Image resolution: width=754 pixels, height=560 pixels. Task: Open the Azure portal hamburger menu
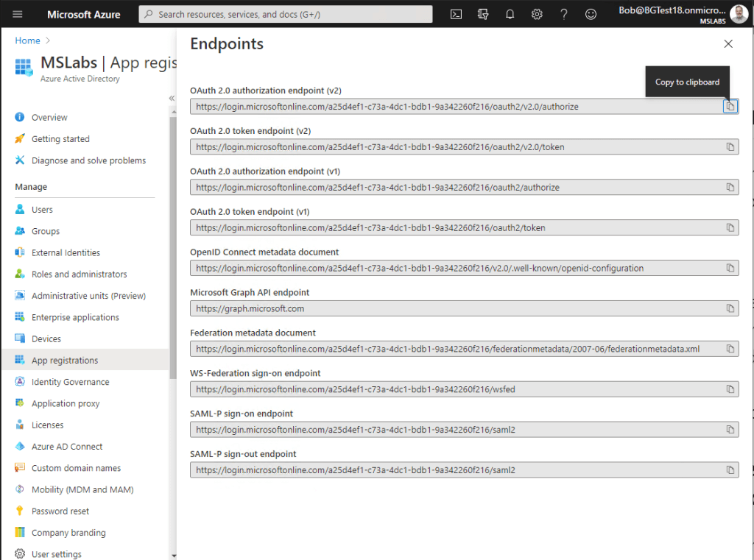pos(18,14)
